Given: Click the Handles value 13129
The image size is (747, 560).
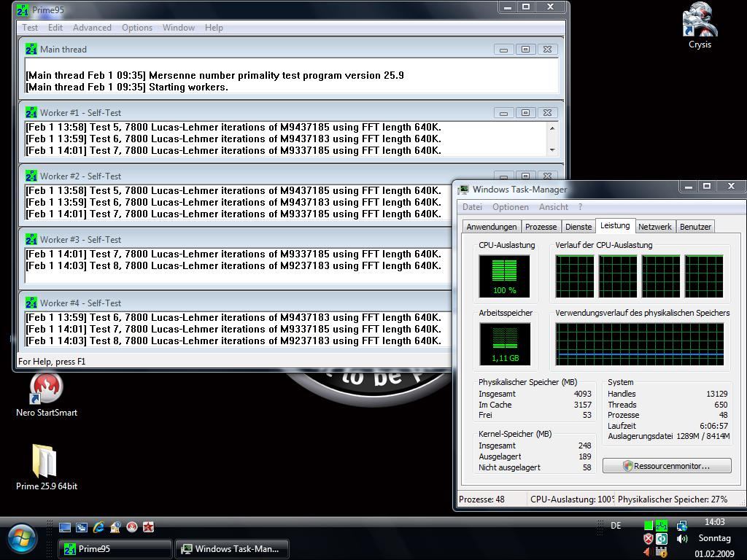Looking at the screenshot, I should pos(716,394).
